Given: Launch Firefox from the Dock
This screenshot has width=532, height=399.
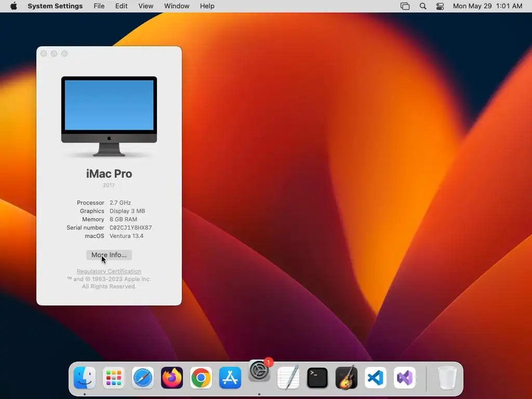Looking at the screenshot, I should pyautogui.click(x=172, y=378).
